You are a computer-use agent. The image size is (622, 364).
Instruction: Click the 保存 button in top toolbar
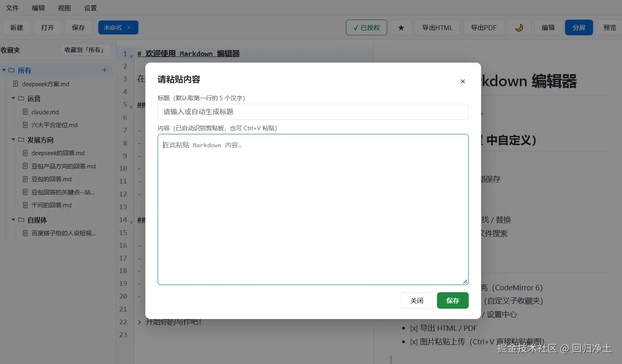click(x=78, y=28)
